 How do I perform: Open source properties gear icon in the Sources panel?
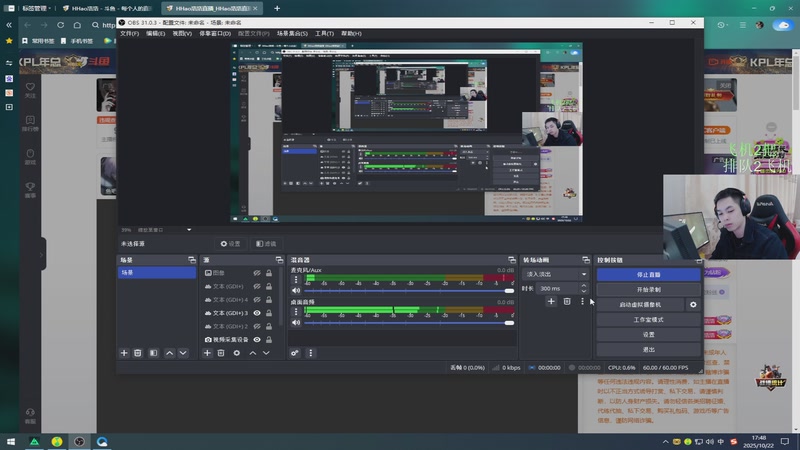coord(237,353)
